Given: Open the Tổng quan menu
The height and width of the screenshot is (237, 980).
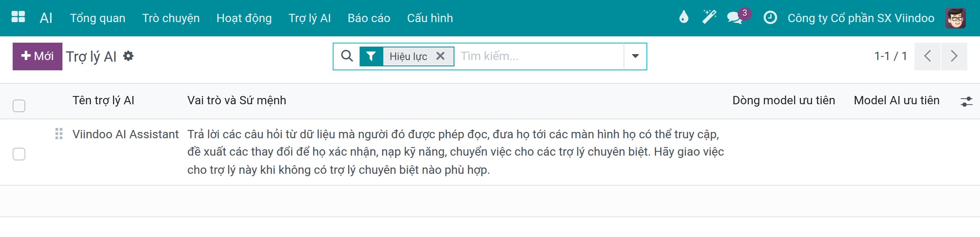Looking at the screenshot, I should pos(98,18).
